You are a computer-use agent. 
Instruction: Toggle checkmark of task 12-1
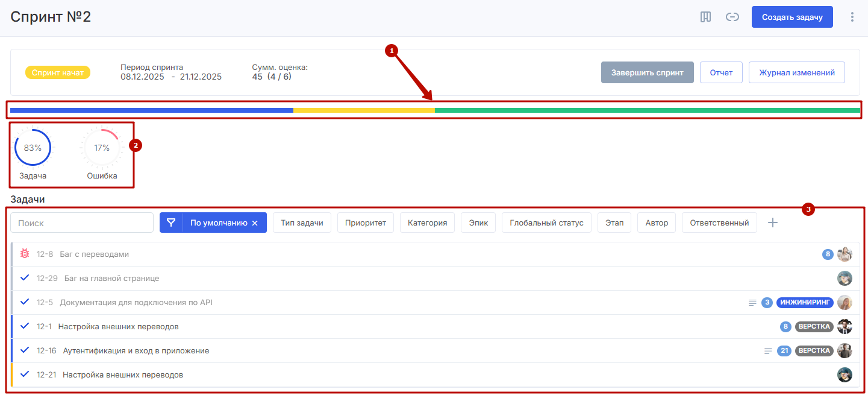pos(25,326)
